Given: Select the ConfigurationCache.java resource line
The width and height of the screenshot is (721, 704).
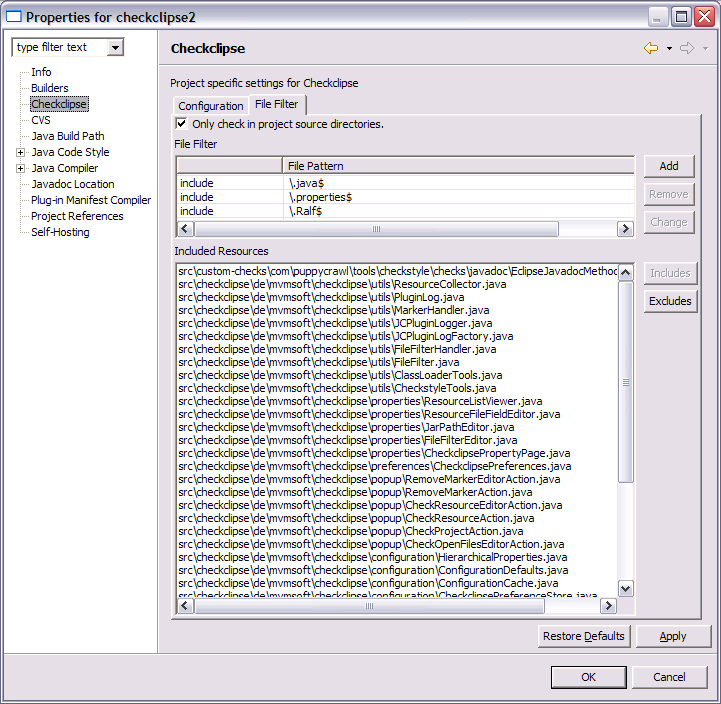Looking at the screenshot, I should 368,583.
